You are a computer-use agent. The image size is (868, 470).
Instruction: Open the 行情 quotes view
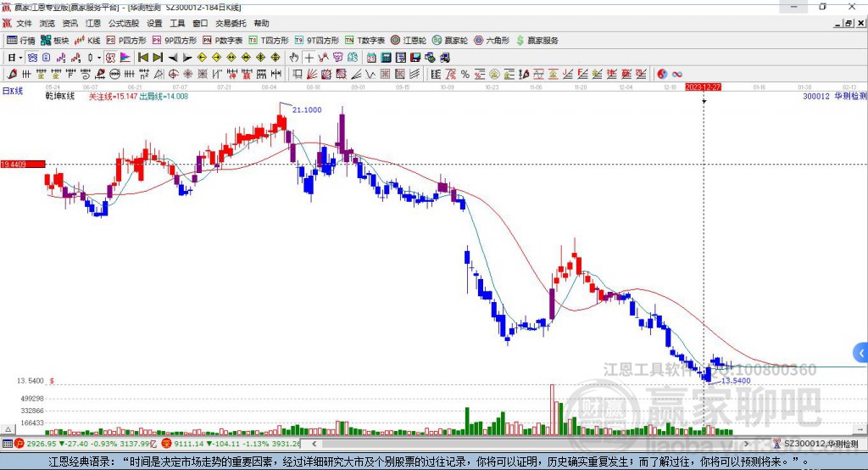click(x=21, y=41)
